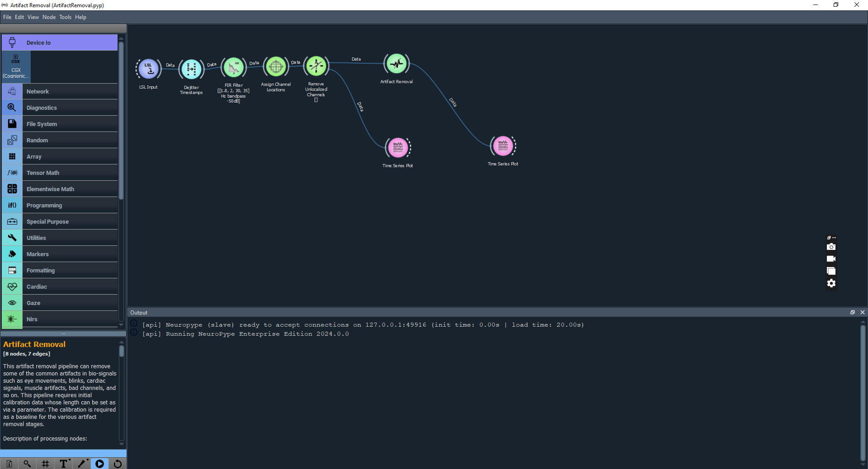868x469 pixels.
Task: Toggle the grid hash button
Action: coord(45,464)
